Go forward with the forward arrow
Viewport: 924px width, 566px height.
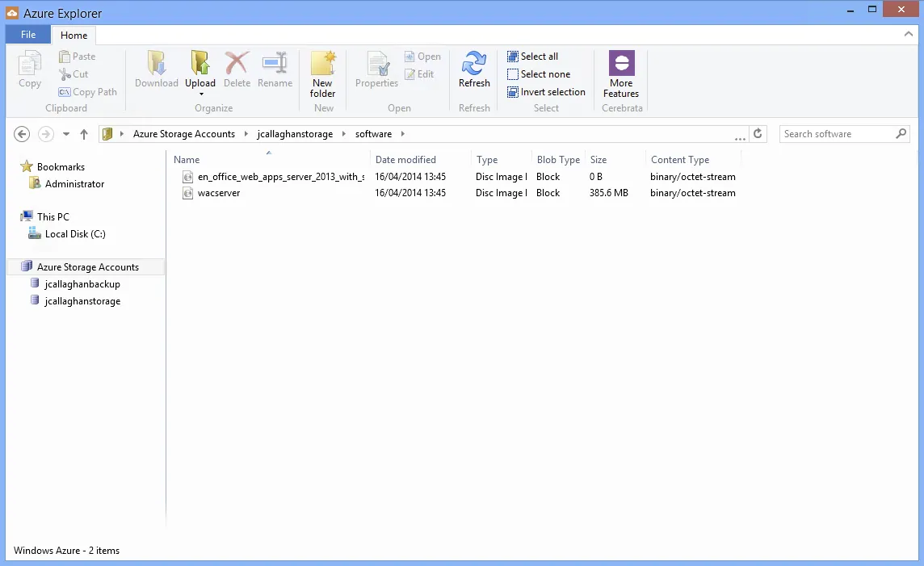pyautogui.click(x=45, y=134)
